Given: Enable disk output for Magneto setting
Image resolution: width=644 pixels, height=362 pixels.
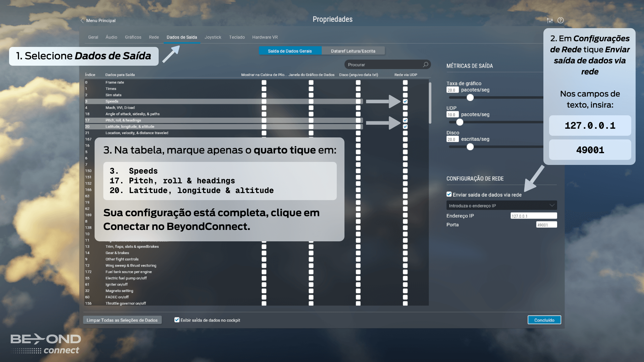Looking at the screenshot, I should click(x=358, y=291).
